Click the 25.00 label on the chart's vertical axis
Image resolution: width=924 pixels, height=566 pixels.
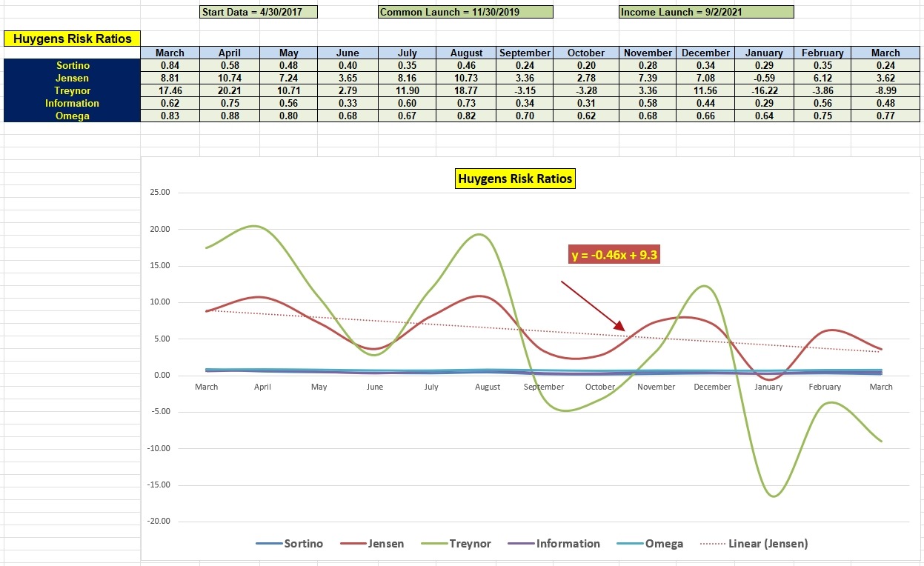pos(160,193)
